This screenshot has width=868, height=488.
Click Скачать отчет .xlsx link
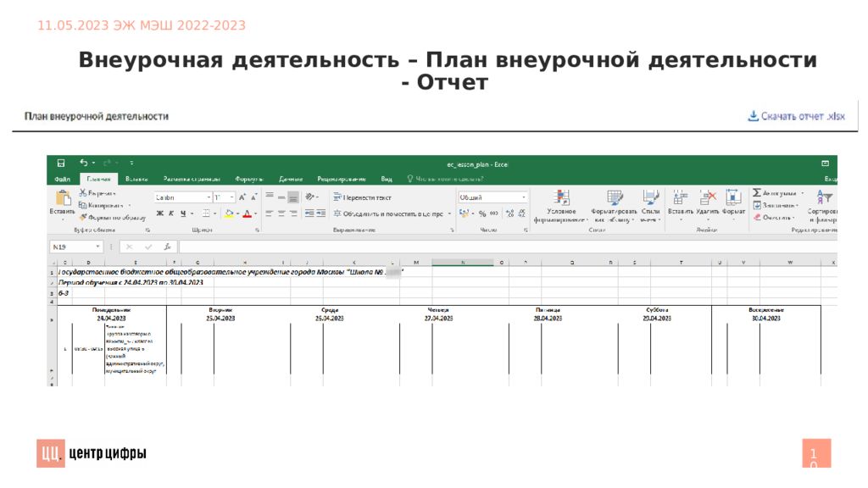pyautogui.click(x=797, y=116)
